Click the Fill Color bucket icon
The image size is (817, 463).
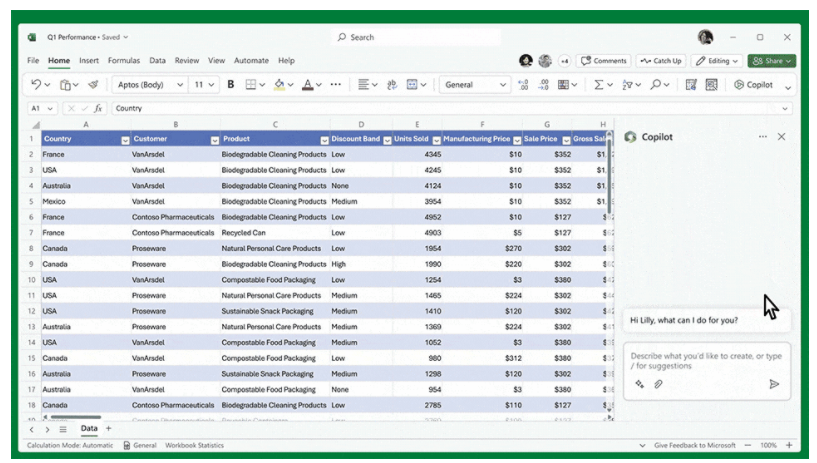coord(279,84)
